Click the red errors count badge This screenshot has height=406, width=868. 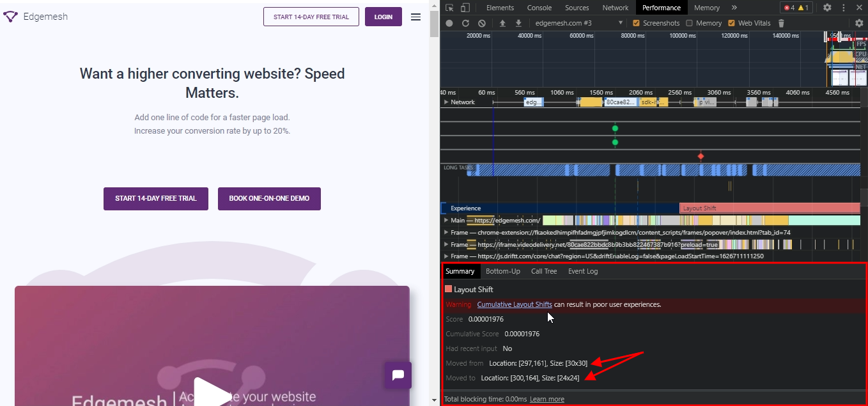[x=788, y=8]
